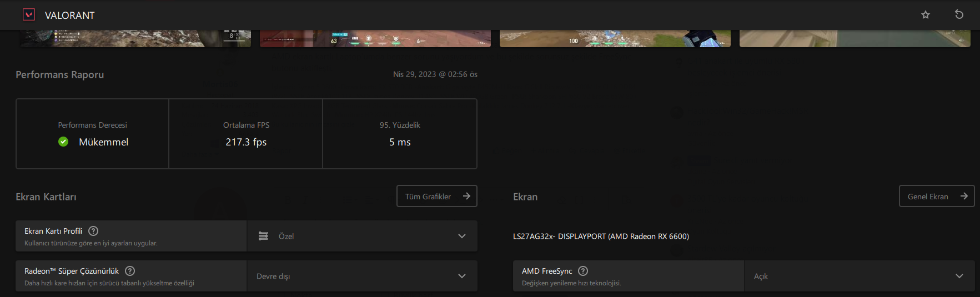Image resolution: width=980 pixels, height=297 pixels.
Task: Click the Nis 29, 2023 report timestamp
Action: point(435,74)
